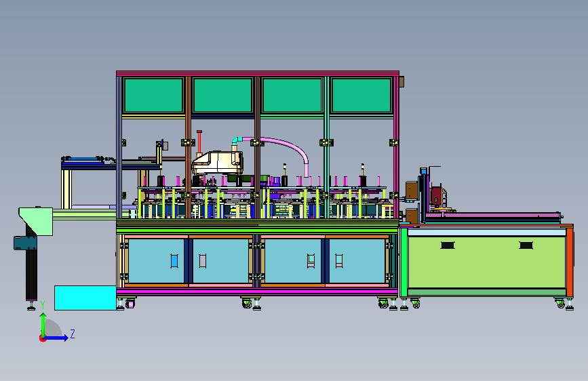Select the teal bracket on the black column
The image size is (588, 381).
25,243
